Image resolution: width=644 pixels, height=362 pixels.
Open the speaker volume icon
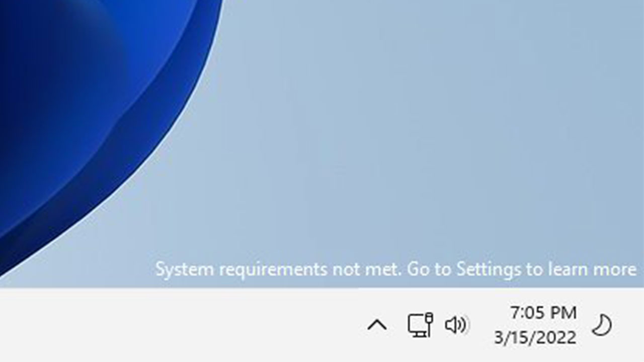pyautogui.click(x=456, y=325)
